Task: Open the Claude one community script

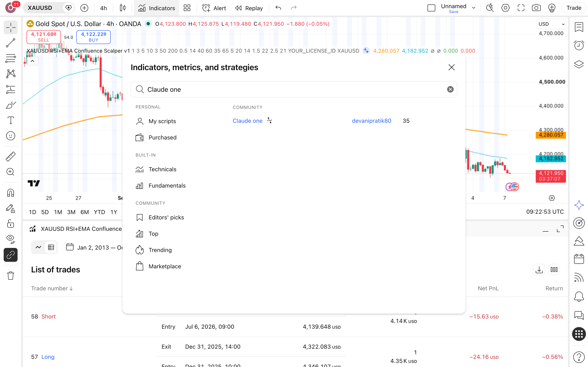Action: click(x=247, y=121)
